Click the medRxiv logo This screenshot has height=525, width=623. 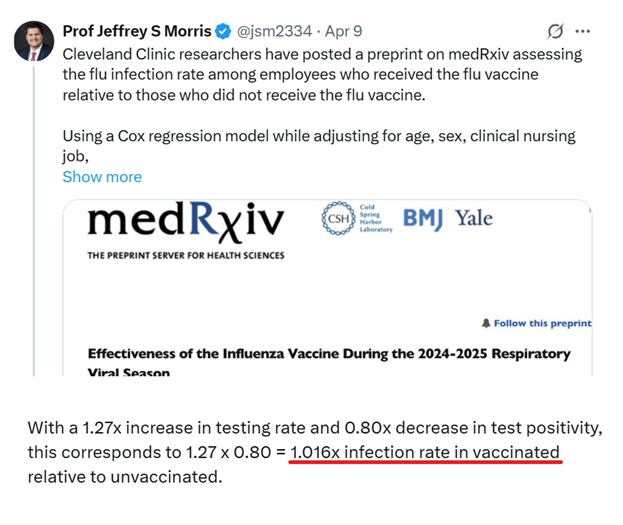pyautogui.click(x=186, y=221)
